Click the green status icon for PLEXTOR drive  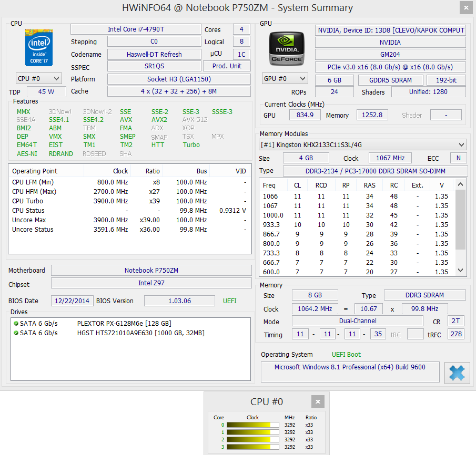coord(16,324)
